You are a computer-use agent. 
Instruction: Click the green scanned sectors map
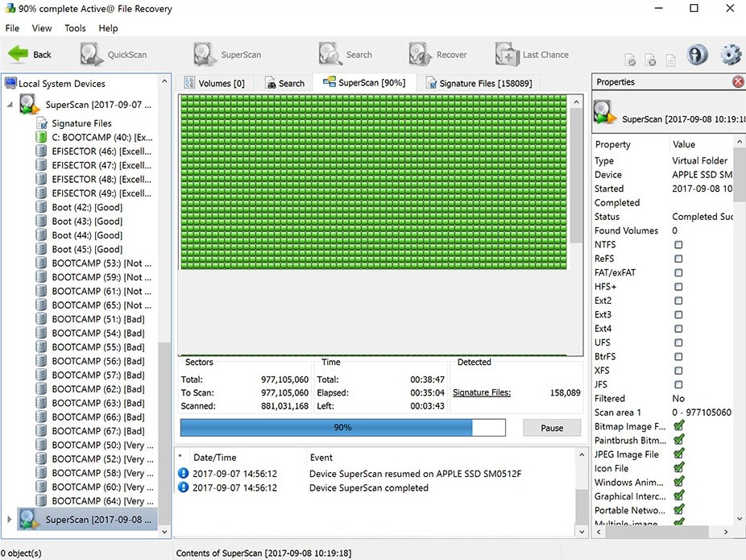374,182
